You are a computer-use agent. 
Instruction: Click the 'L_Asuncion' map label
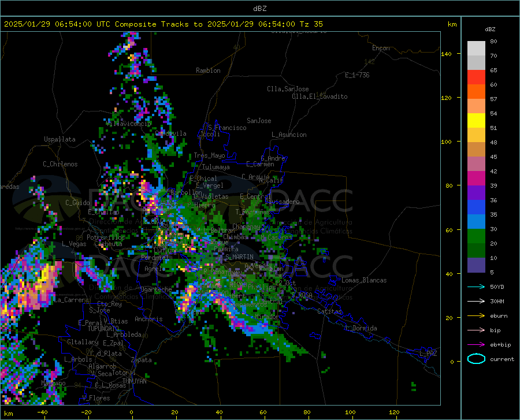(289, 135)
